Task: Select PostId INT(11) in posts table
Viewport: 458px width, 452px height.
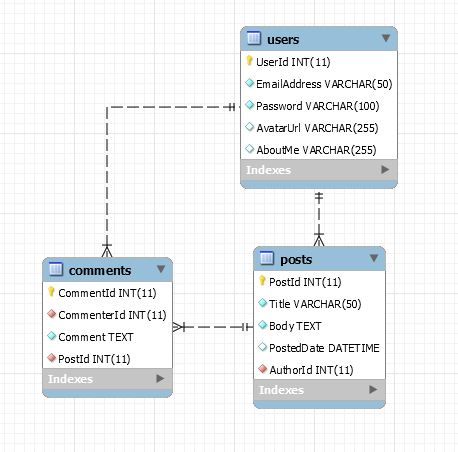Action: [x=305, y=282]
